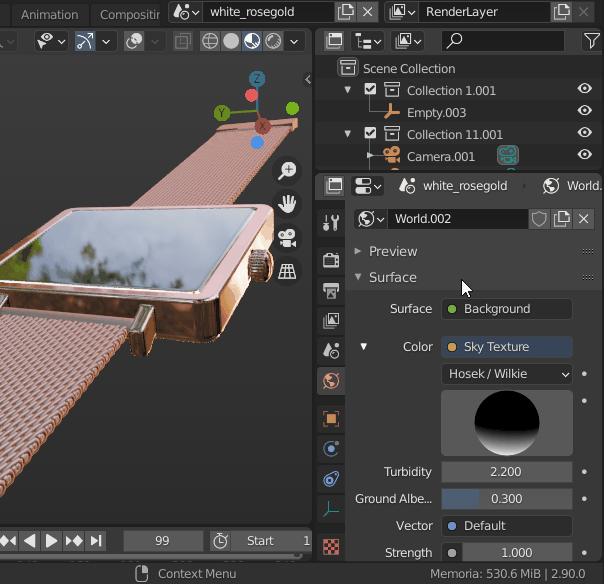The height and width of the screenshot is (584, 604).
Task: Uncheck Collection 11.001 checkbox
Action: point(370,134)
